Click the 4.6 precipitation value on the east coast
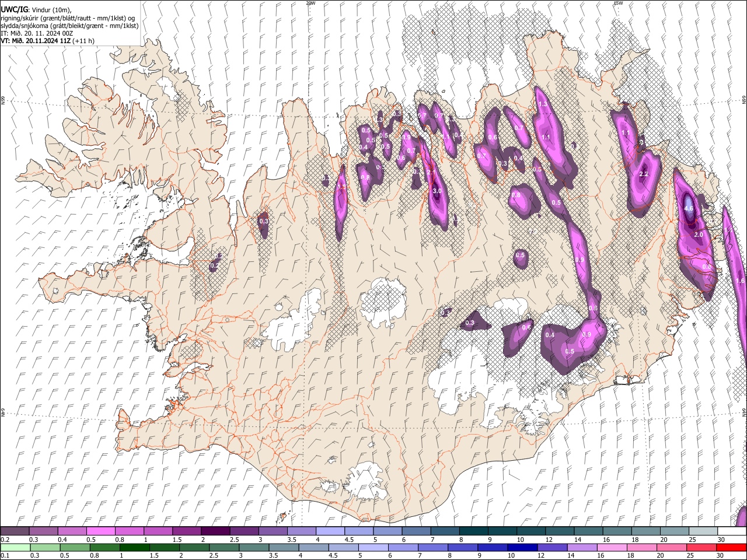 [x=689, y=208]
